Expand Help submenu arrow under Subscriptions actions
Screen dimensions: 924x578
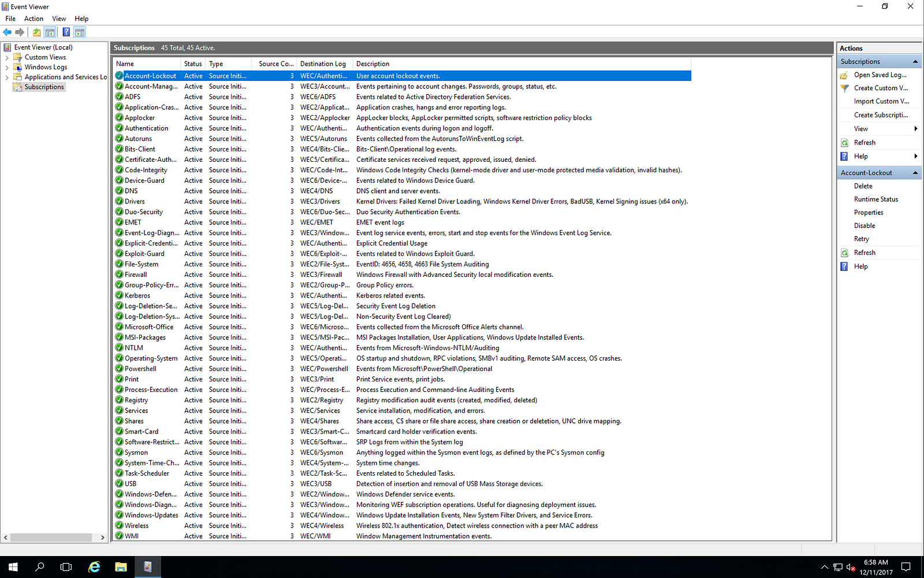916,157
